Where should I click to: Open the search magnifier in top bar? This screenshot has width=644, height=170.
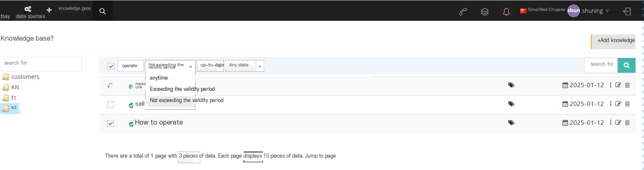pyautogui.click(x=103, y=11)
